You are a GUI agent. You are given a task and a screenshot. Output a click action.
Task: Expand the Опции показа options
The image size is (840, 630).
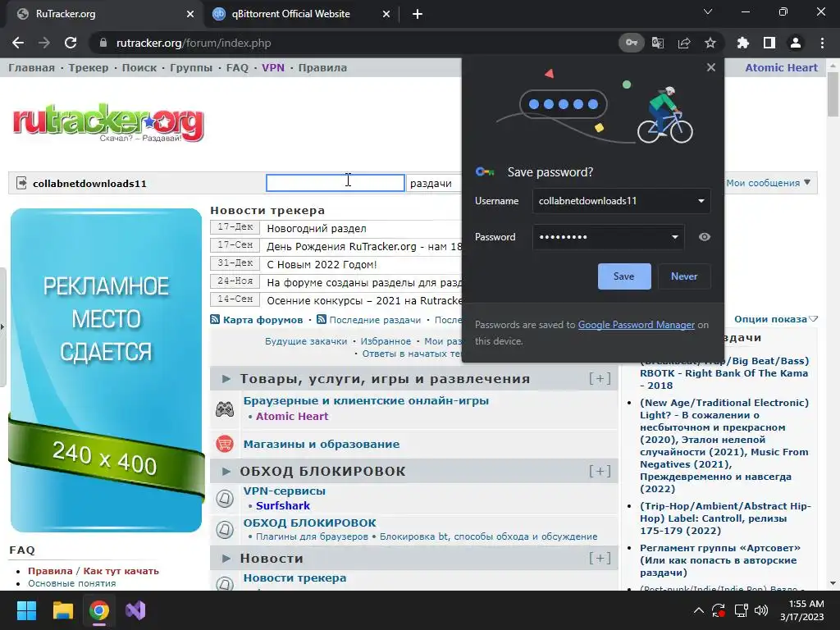click(x=775, y=319)
